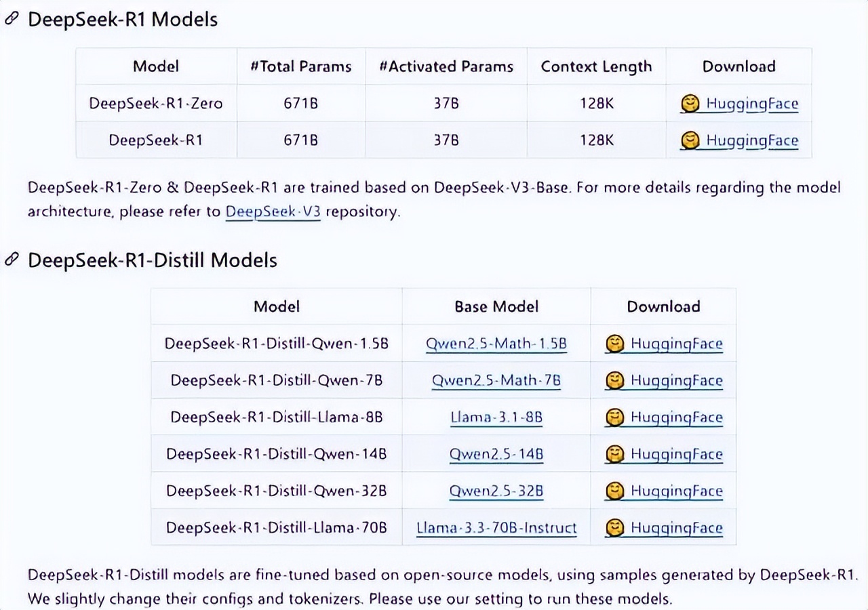Visit the Qwen2.5-14B base model link
This screenshot has width=868, height=610.
coord(496,453)
